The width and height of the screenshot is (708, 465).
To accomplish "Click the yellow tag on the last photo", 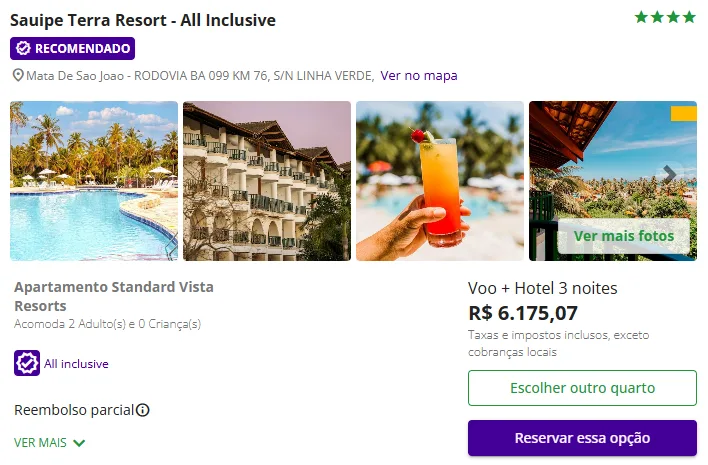I will point(683,113).
